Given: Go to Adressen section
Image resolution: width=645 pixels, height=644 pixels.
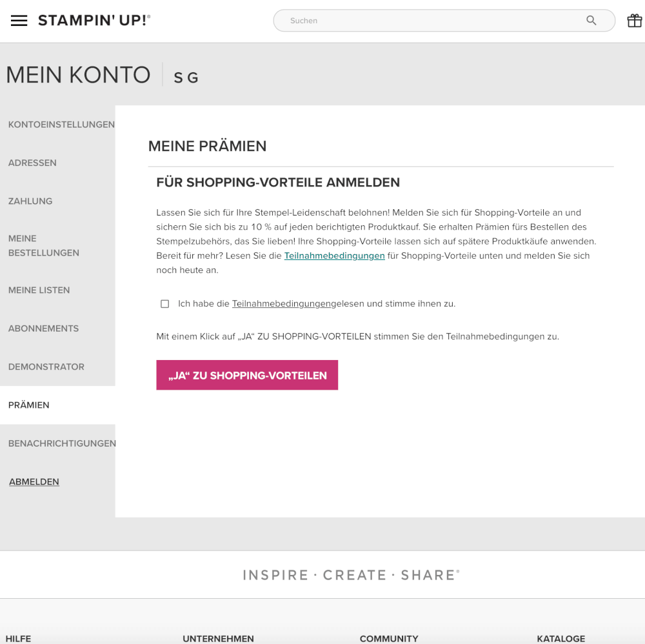Looking at the screenshot, I should (x=32, y=163).
